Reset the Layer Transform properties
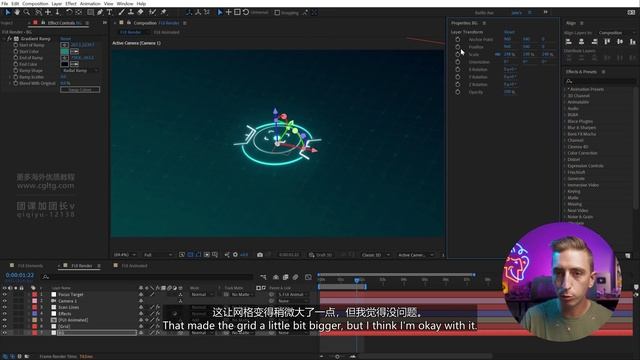Image resolution: width=640 pixels, height=360 pixels. pos(509,32)
